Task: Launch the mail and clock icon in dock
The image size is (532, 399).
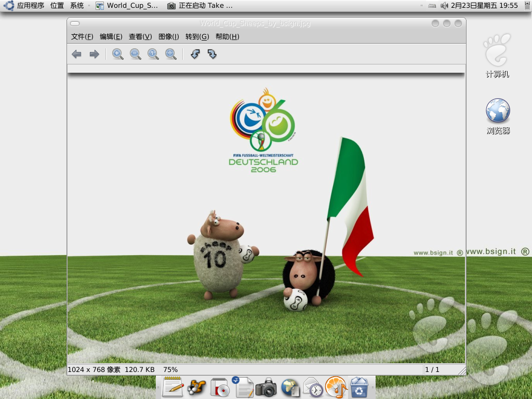Action: [313, 387]
